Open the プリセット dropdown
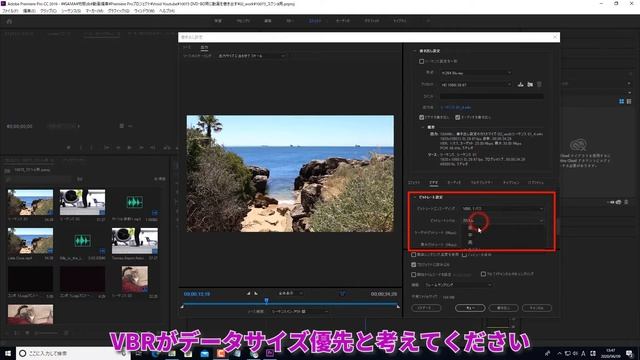640x360 pixels. (x=476, y=84)
